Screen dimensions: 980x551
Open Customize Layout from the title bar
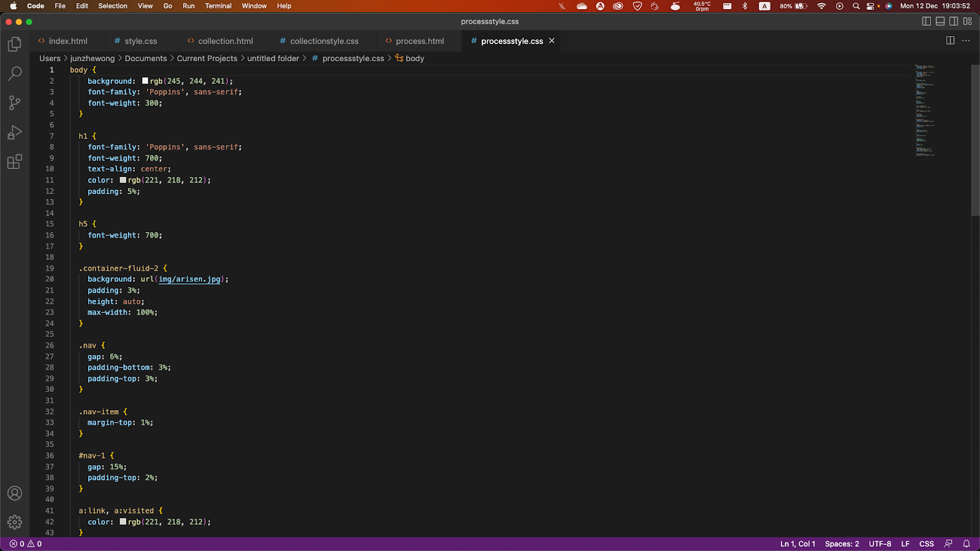pos(968,21)
